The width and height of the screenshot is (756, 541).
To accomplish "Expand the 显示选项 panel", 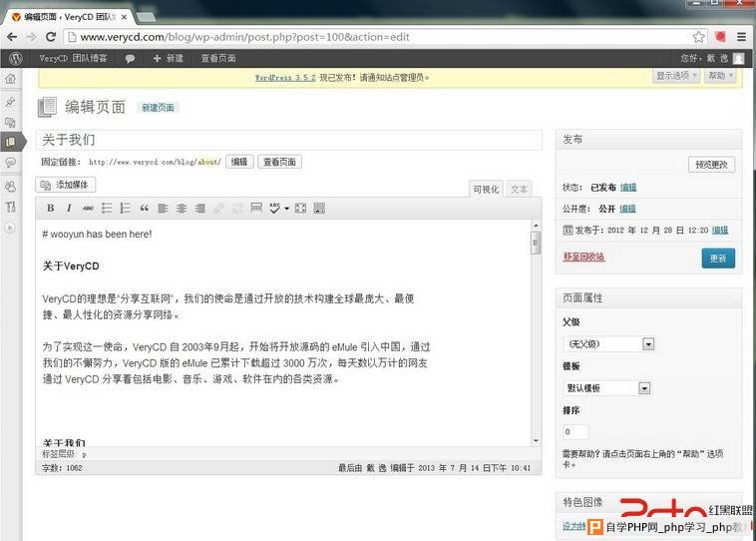I will 676,76.
